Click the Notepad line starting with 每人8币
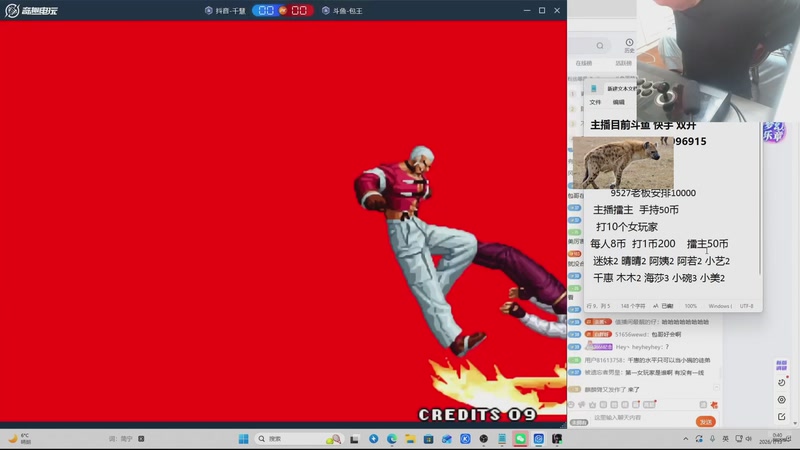The width and height of the screenshot is (800, 450). 659,244
